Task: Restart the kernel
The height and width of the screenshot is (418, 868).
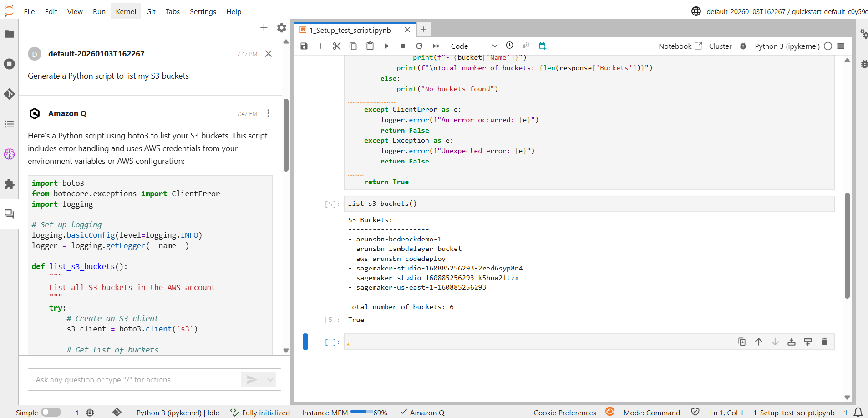Action: (419, 46)
